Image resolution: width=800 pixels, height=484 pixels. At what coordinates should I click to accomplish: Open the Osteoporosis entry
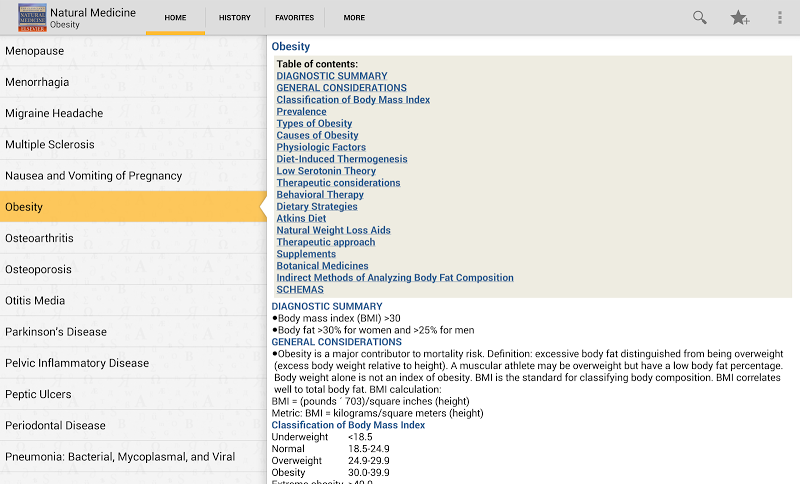(133, 269)
